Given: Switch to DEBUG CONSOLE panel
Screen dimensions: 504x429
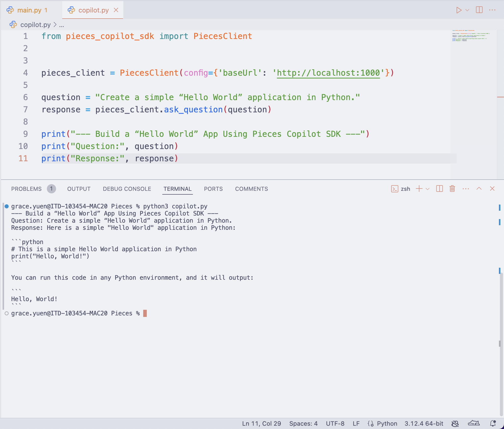Looking at the screenshot, I should click(127, 189).
